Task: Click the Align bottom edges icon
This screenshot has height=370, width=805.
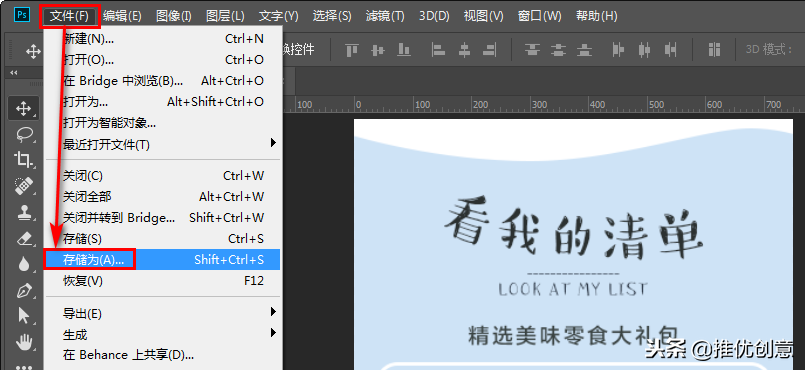Action: (x=405, y=50)
